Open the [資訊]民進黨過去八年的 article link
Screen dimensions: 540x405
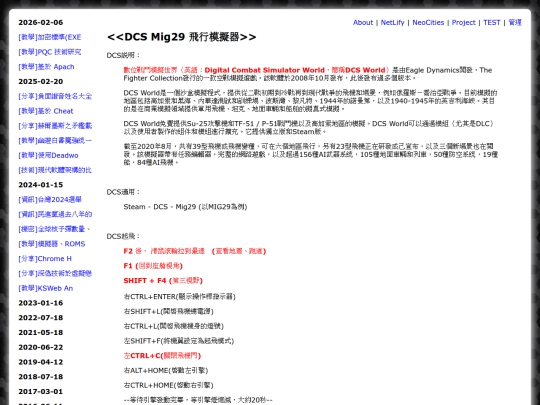coord(55,215)
